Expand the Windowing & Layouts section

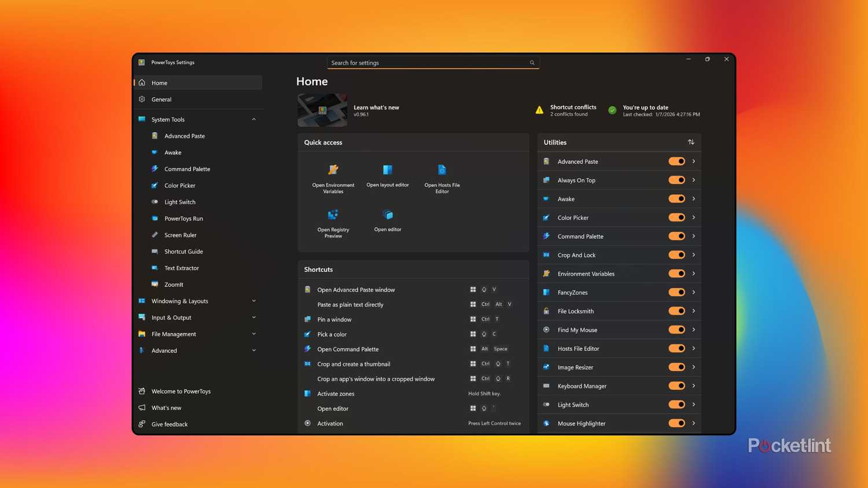(x=253, y=301)
